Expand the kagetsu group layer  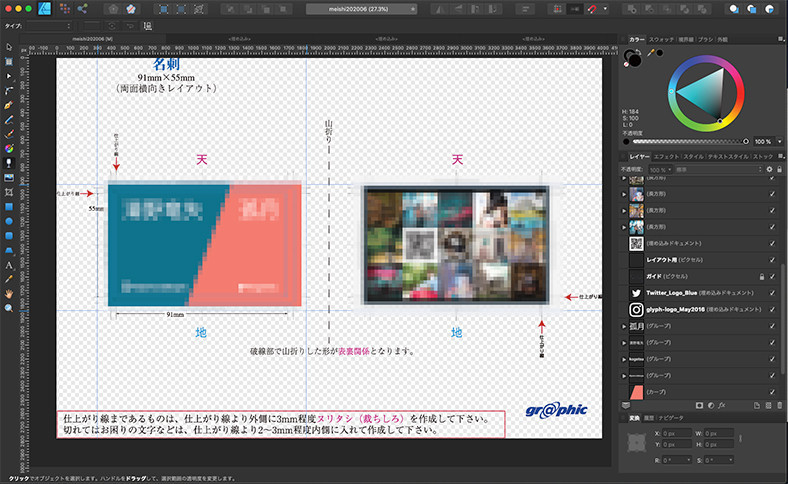click(x=624, y=359)
